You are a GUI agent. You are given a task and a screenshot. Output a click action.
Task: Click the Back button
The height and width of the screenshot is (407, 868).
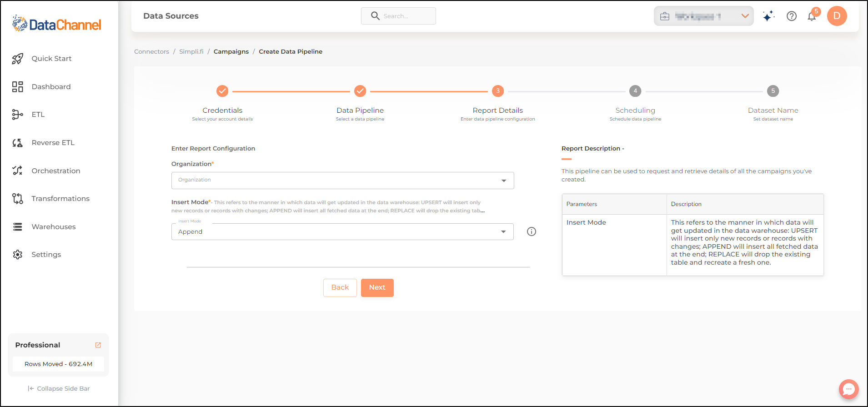pyautogui.click(x=340, y=287)
